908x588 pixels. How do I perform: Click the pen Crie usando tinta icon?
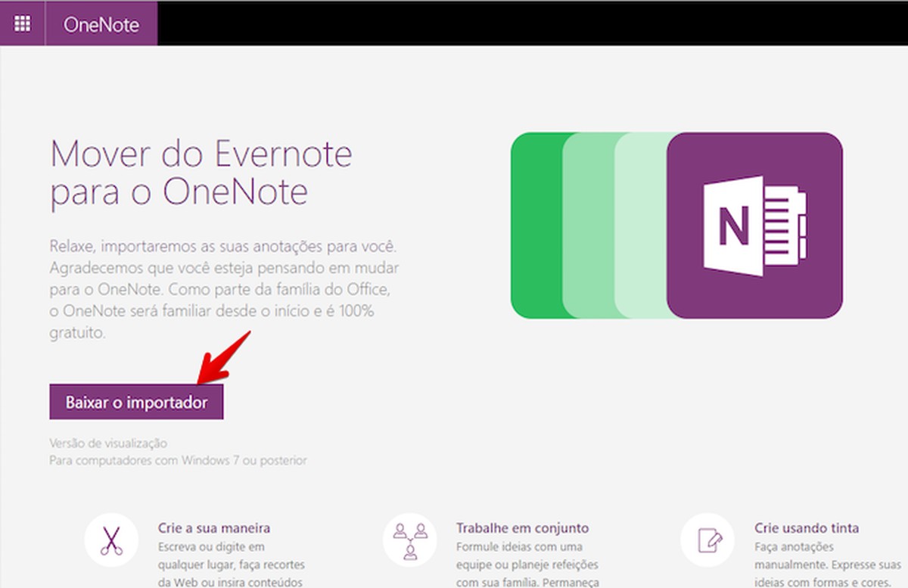(x=707, y=540)
